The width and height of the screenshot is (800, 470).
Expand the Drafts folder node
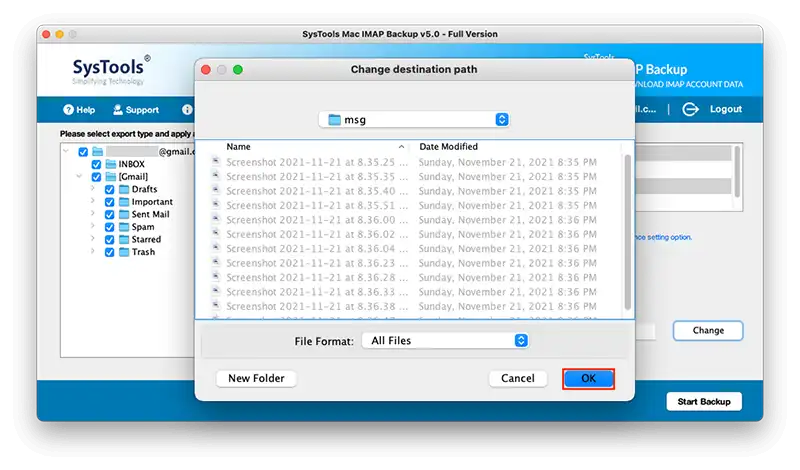(x=92, y=188)
